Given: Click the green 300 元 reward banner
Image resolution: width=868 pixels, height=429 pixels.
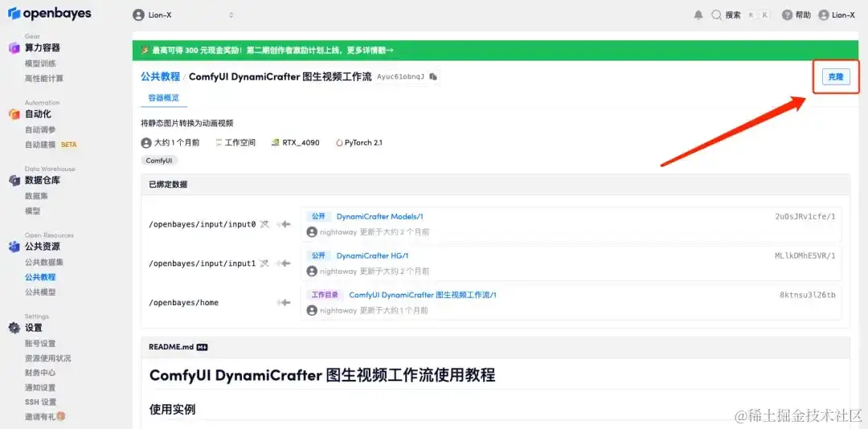Looking at the screenshot, I should (495, 51).
